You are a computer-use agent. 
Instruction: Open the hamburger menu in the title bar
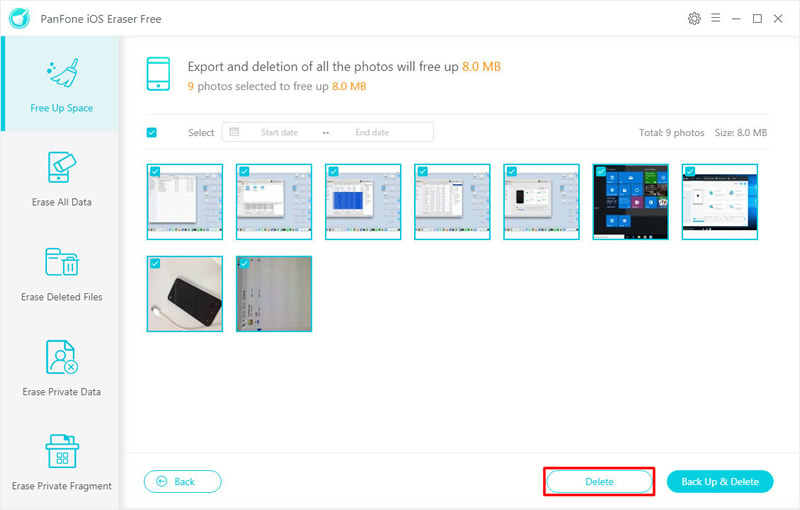coord(716,18)
